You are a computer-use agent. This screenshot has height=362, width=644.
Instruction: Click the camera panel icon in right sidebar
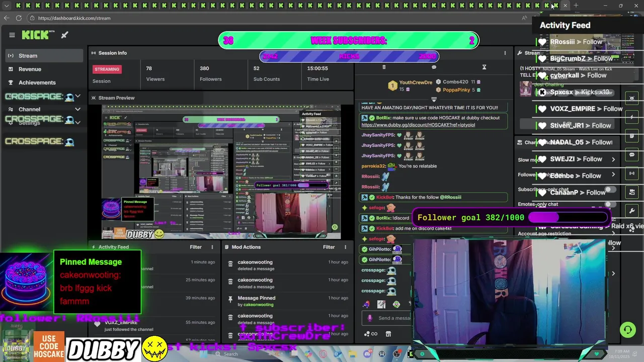(632, 192)
